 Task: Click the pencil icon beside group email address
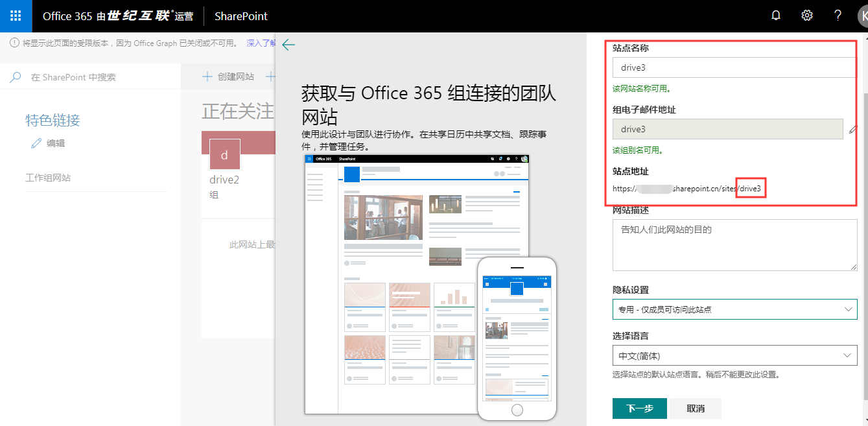point(852,130)
